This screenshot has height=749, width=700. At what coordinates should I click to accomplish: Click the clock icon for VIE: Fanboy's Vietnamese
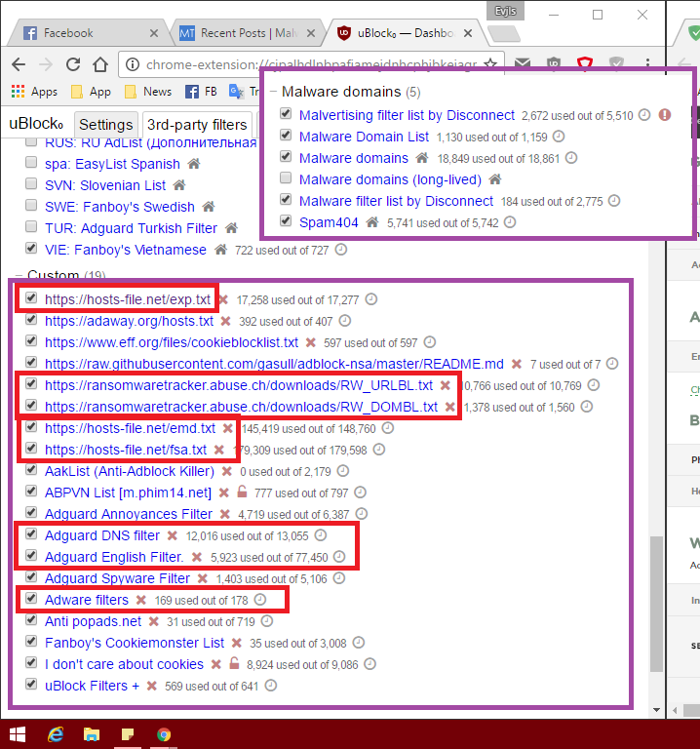coord(341,250)
